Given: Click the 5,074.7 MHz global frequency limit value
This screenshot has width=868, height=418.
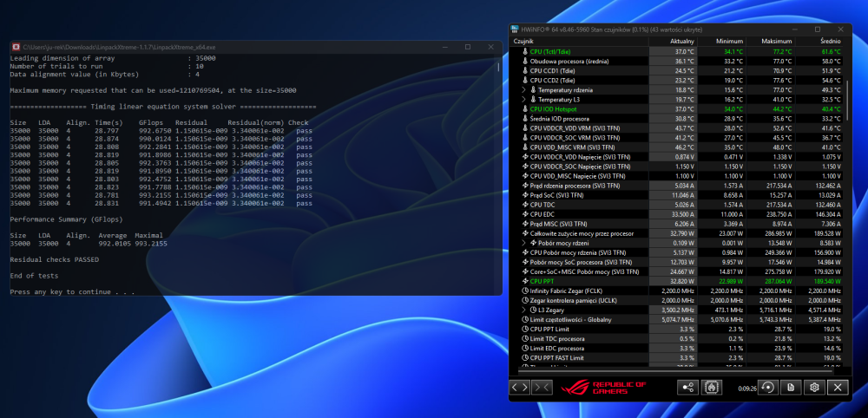Looking at the screenshot, I should point(678,320).
